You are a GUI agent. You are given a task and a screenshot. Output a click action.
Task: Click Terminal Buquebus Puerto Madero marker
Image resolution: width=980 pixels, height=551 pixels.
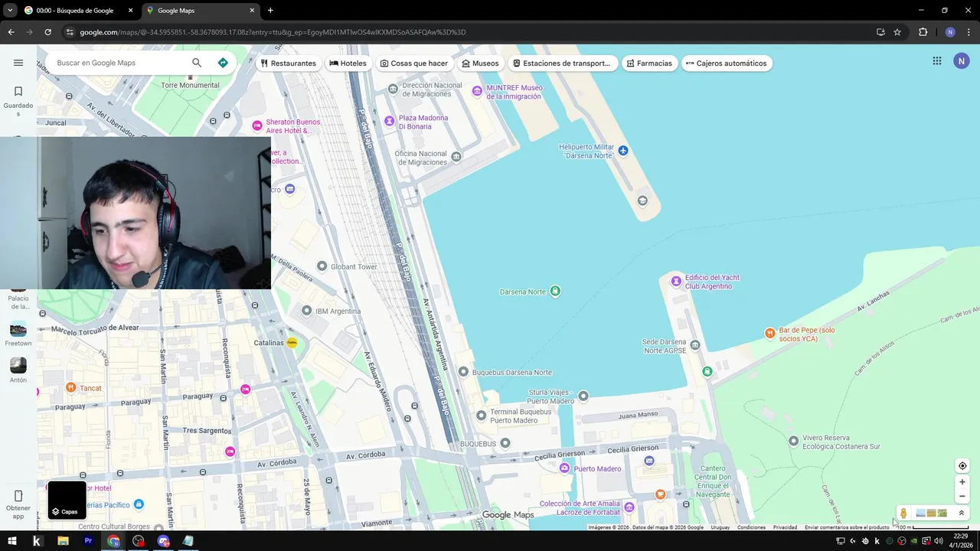pos(482,415)
